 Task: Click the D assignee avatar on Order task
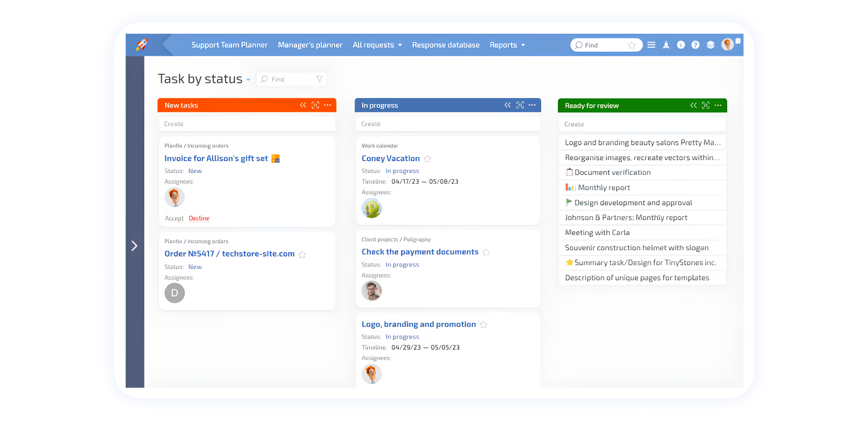click(x=175, y=293)
